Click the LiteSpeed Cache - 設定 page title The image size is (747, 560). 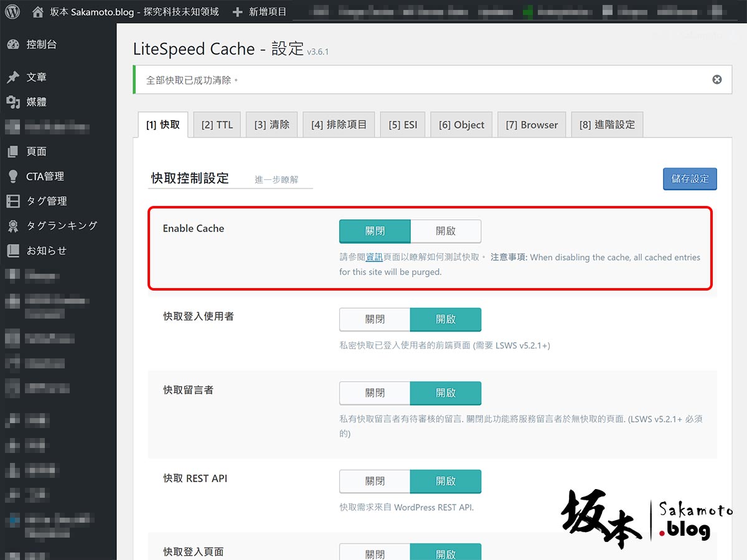218,49
